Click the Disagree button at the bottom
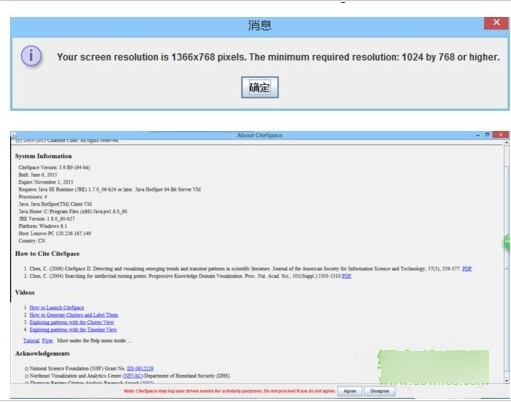Image resolution: width=511 pixels, height=402 pixels. coord(379,391)
